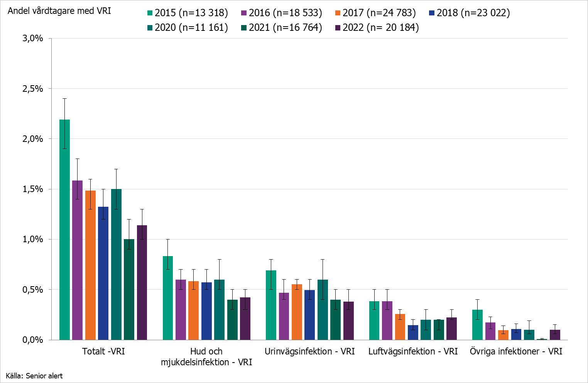Click the 2015 bar in Urinvägsinfektion group
The width and height of the screenshot is (588, 383).
pyautogui.click(x=271, y=305)
